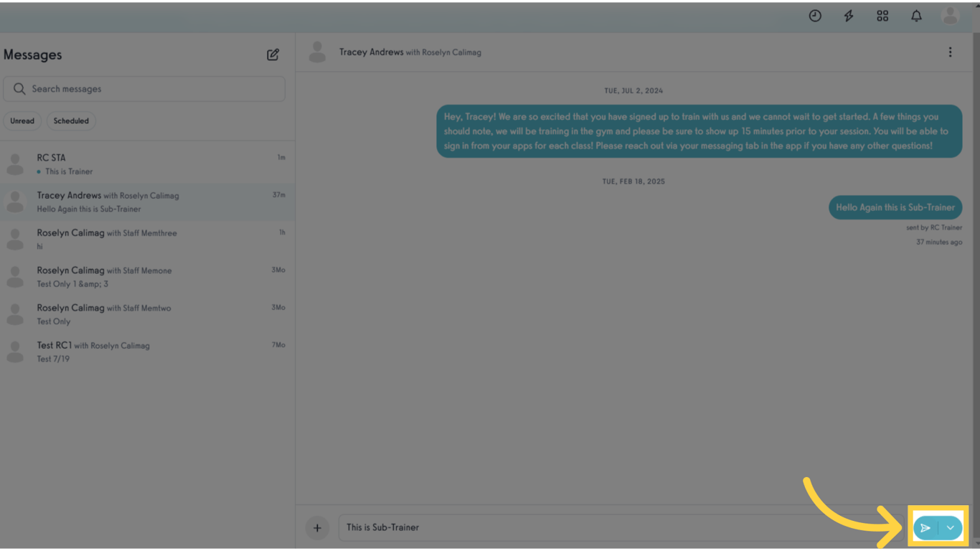Click avatar beside Staff Memthree conversation

point(15,240)
